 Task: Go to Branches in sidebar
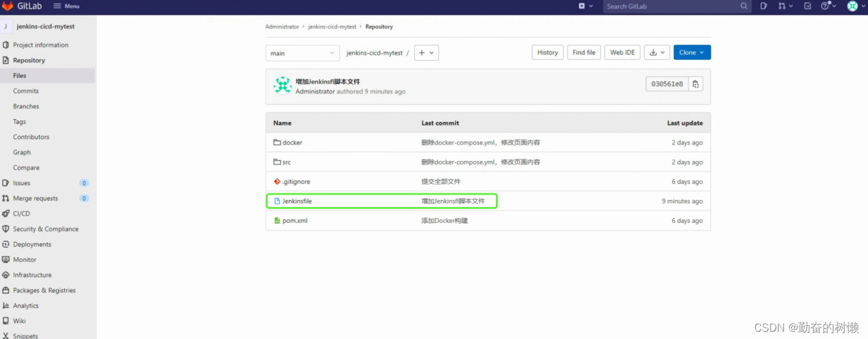[26, 106]
